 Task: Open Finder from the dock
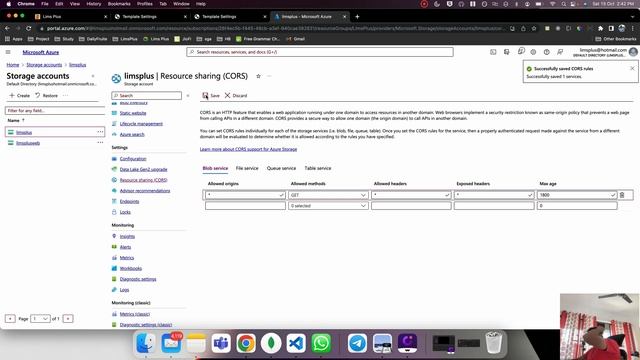point(146,343)
